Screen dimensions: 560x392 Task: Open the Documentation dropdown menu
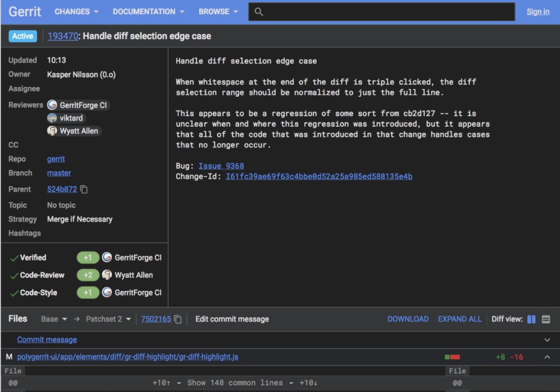[x=149, y=12]
